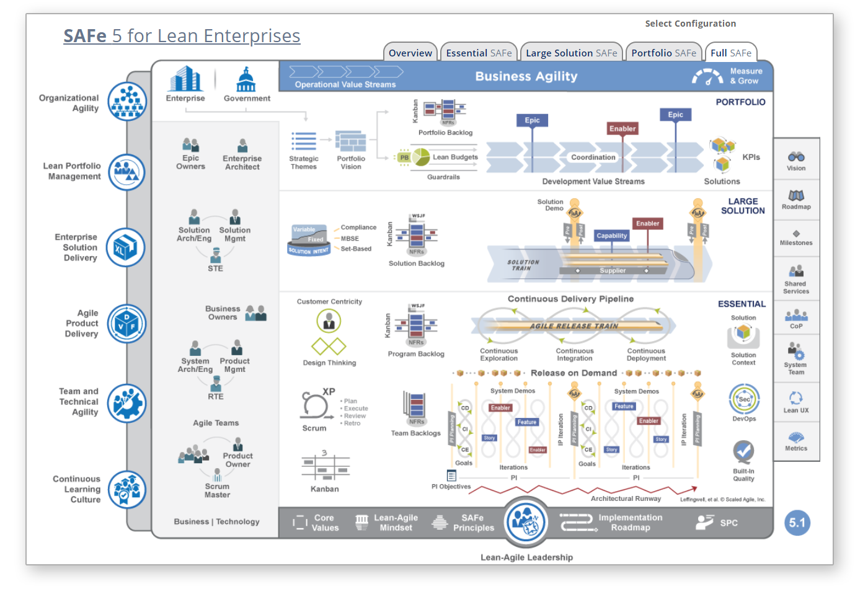Click the Lean-Agile Leadership center icon

pyautogui.click(x=526, y=522)
